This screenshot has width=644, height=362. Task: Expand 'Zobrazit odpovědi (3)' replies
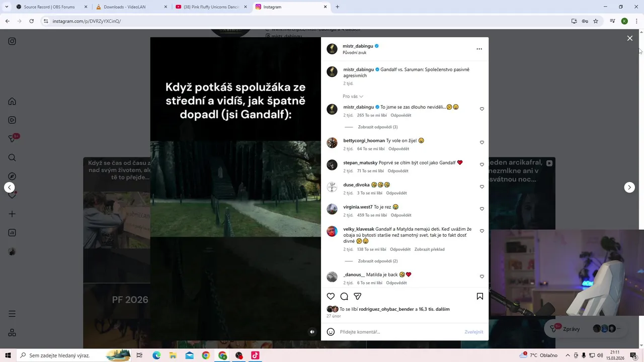coord(377,127)
